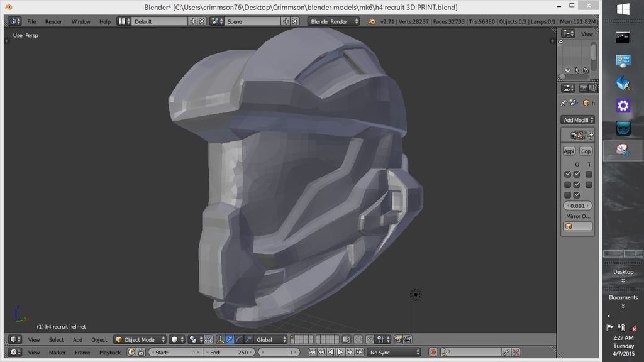Click the modifier Apply button
Image resolution: width=644 pixels, height=362 pixels.
point(569,151)
